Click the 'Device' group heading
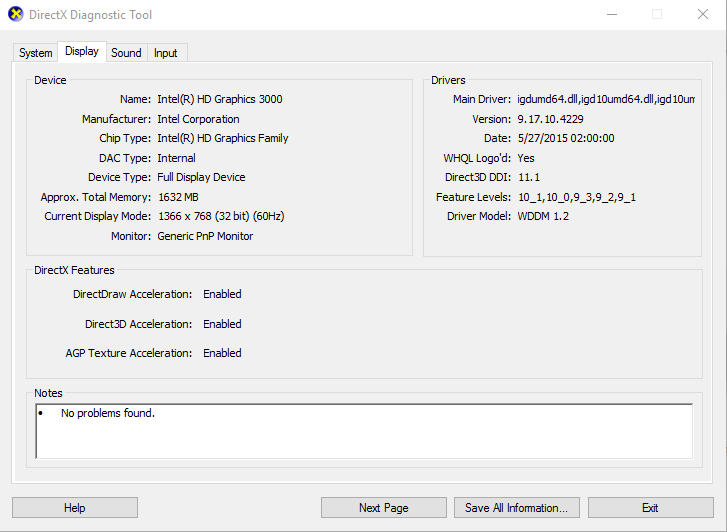Screen dimensions: 727x532 pyautogui.click(x=50, y=80)
